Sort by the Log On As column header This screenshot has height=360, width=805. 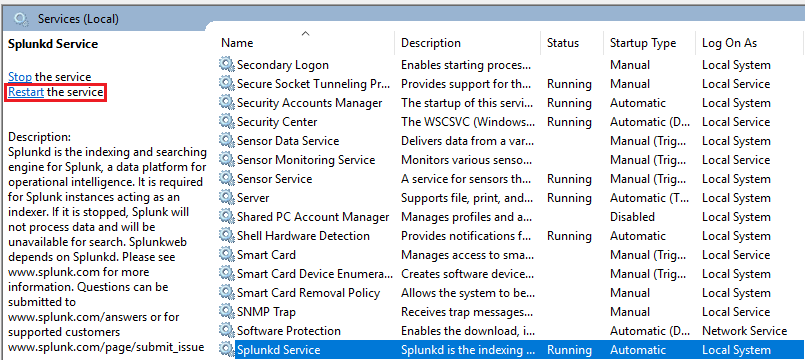(730, 43)
